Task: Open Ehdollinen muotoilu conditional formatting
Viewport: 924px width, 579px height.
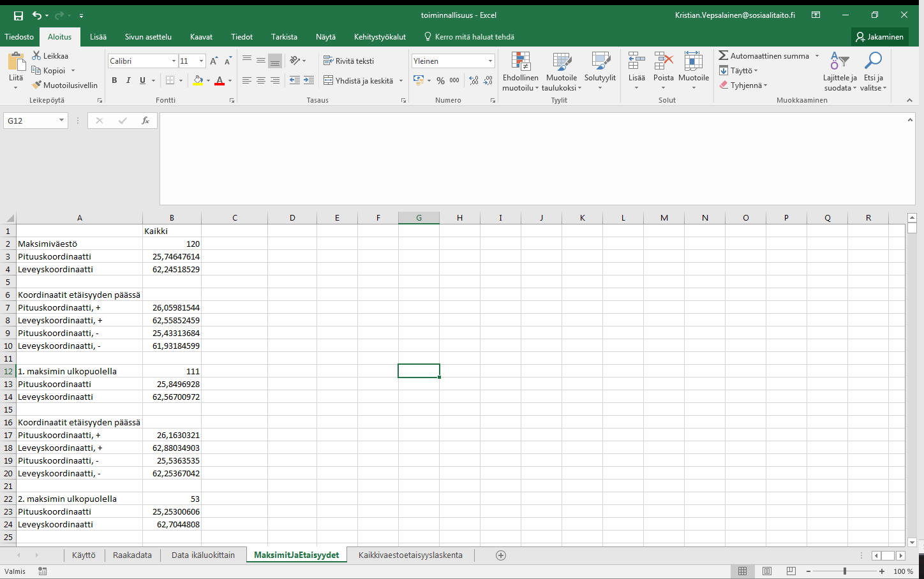Action: 521,71
